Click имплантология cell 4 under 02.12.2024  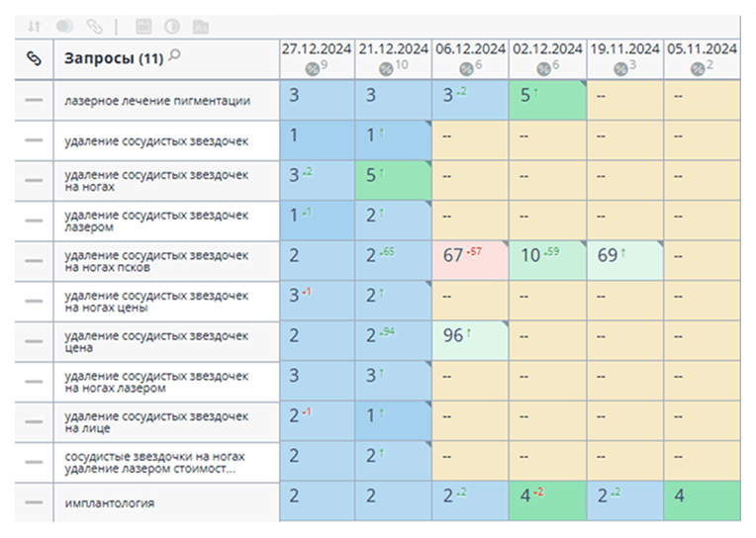(x=548, y=500)
